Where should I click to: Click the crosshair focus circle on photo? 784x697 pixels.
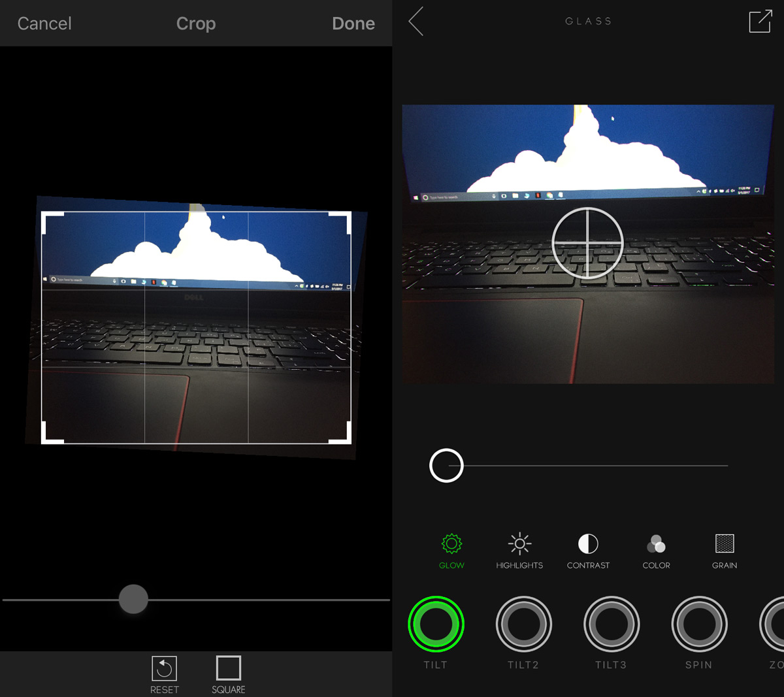click(x=587, y=243)
